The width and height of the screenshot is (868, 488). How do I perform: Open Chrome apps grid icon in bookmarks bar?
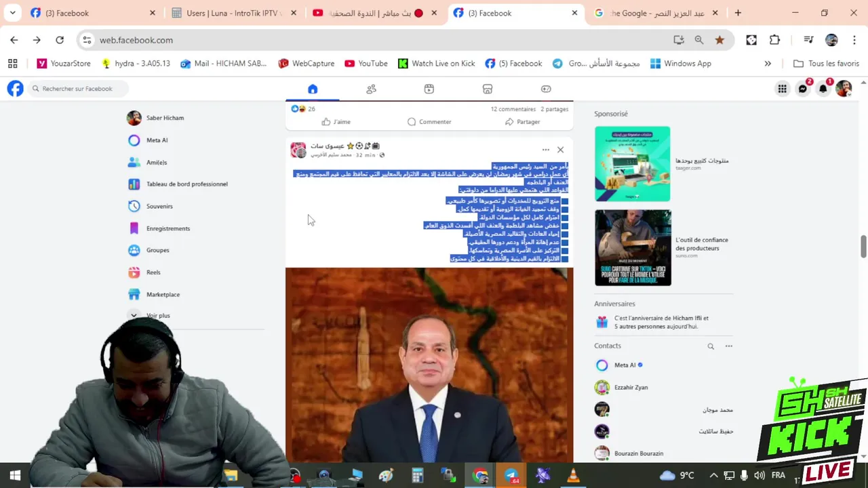pyautogui.click(x=12, y=64)
